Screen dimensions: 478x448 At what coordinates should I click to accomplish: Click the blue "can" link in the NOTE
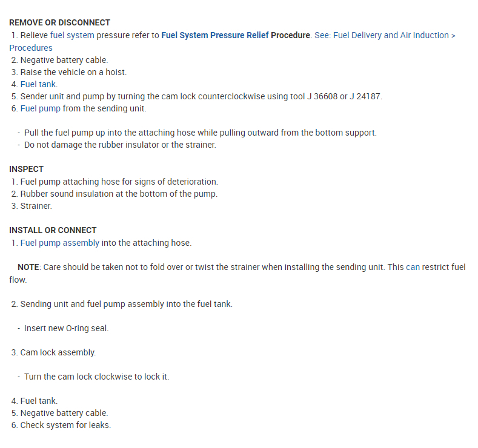click(x=412, y=267)
